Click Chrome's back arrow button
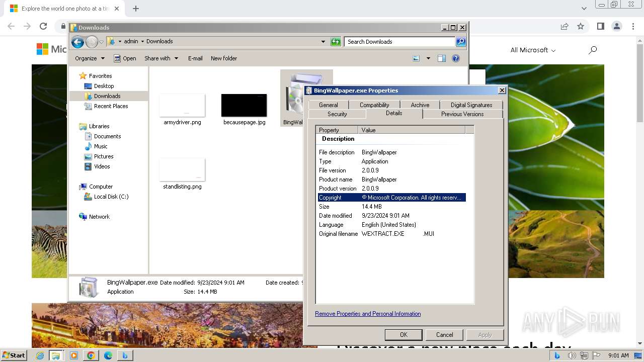The height and width of the screenshot is (362, 644). [11, 26]
